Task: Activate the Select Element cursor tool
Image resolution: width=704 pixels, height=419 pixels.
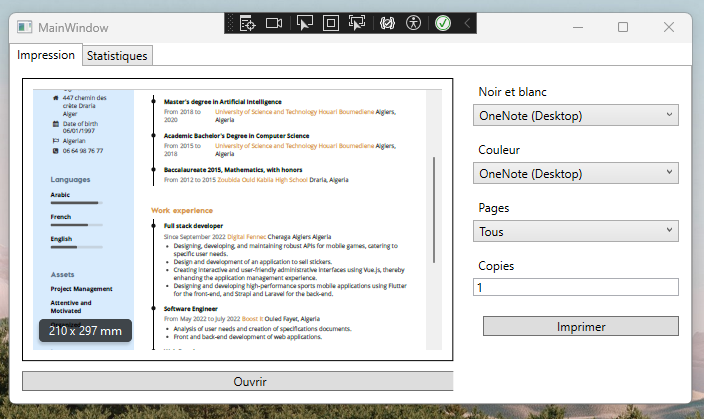Action: (304, 23)
